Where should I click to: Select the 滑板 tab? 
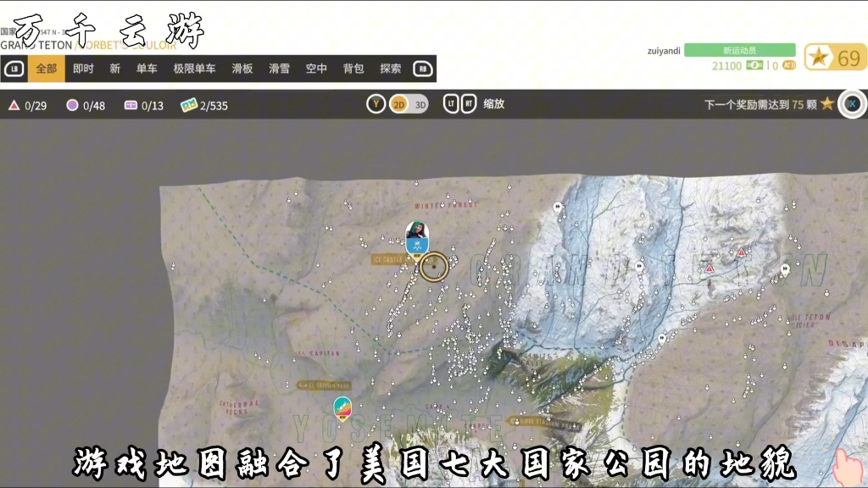tap(242, 69)
